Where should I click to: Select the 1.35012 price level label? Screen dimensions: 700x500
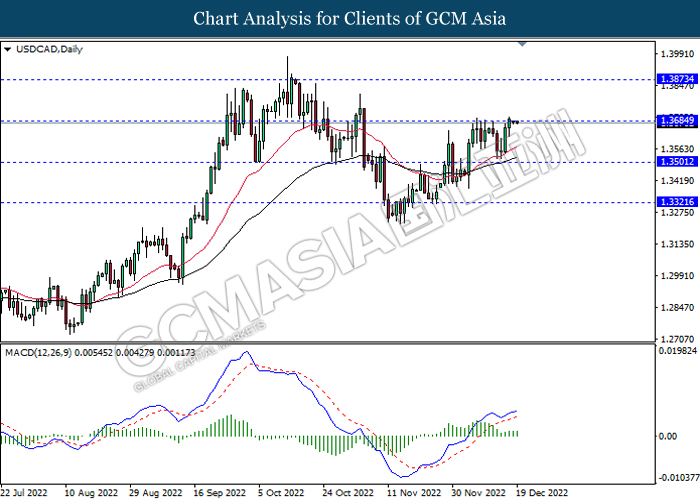click(x=677, y=162)
